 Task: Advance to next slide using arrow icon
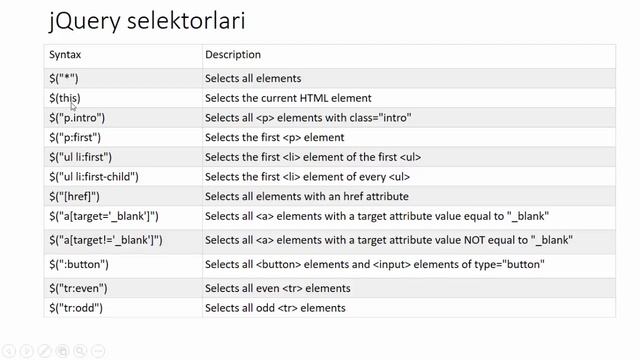tap(27, 351)
